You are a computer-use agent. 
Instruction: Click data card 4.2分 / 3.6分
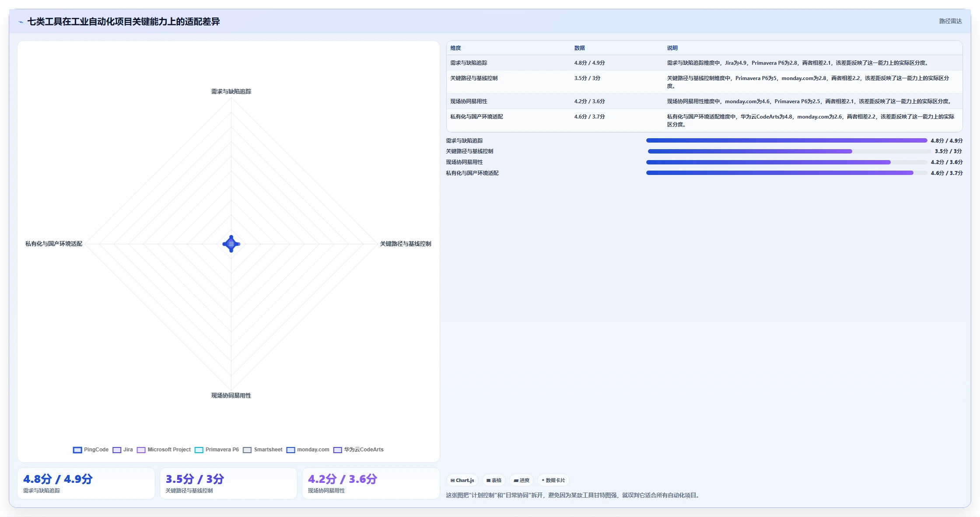371,483
